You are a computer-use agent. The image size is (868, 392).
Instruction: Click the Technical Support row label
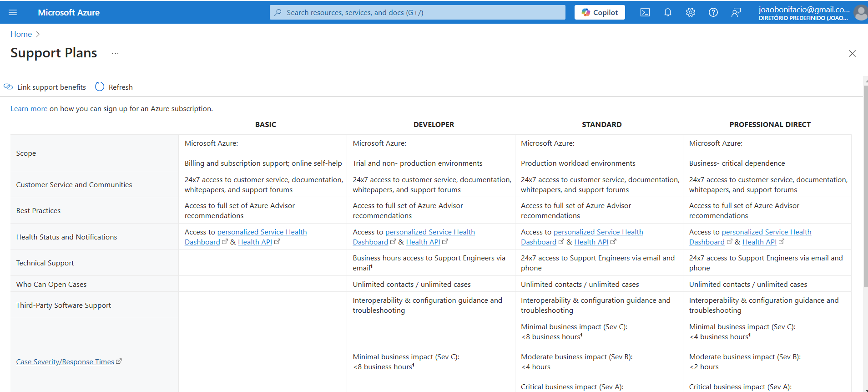[45, 263]
